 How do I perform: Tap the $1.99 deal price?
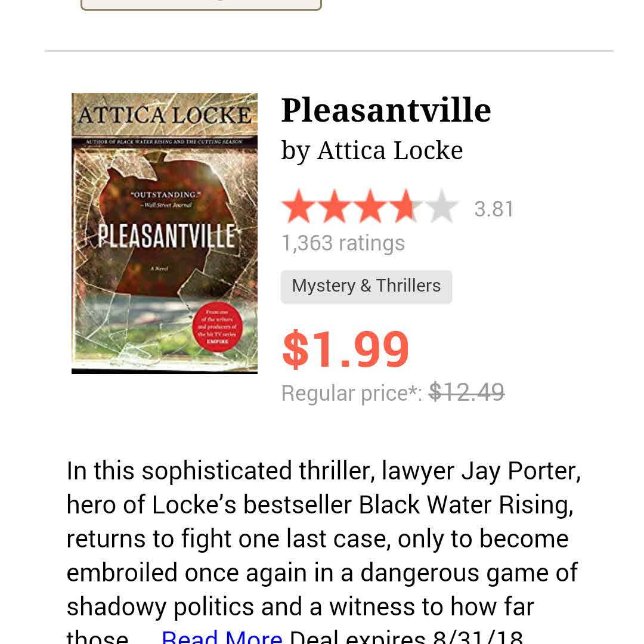346,349
